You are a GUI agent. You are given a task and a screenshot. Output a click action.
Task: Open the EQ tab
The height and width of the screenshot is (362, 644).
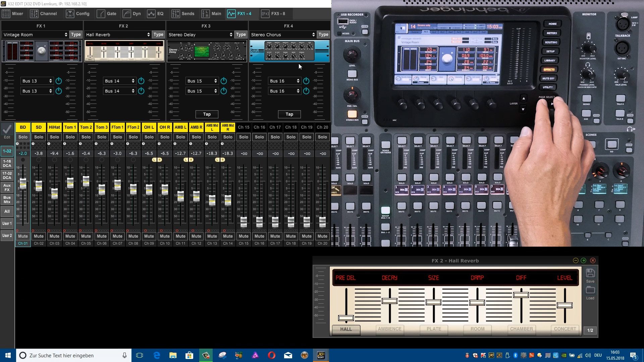click(x=155, y=14)
